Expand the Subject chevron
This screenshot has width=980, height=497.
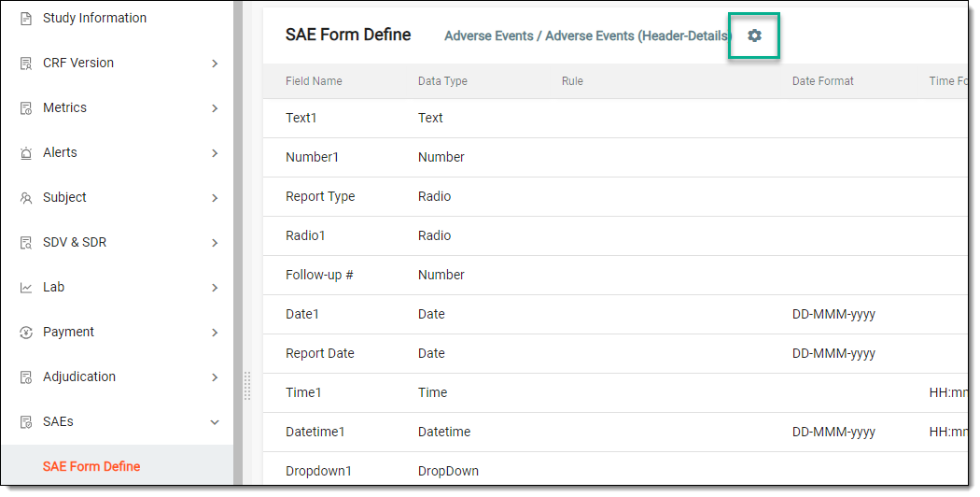[215, 198]
